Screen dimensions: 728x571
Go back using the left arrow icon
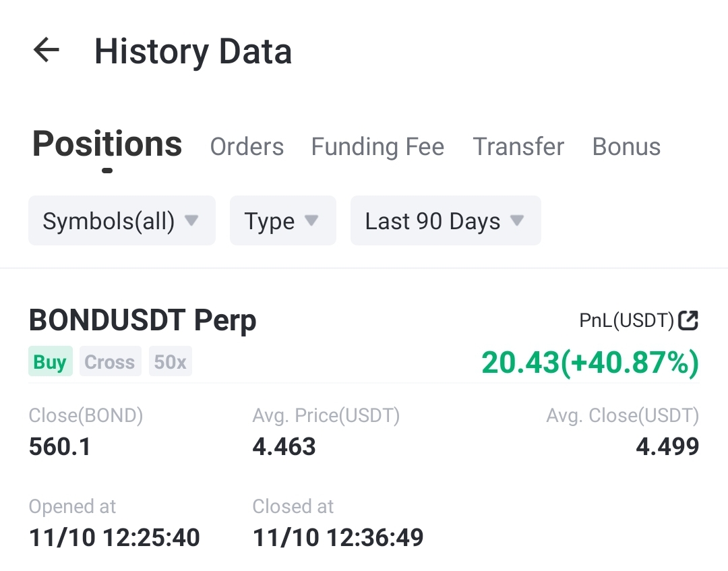pos(47,50)
